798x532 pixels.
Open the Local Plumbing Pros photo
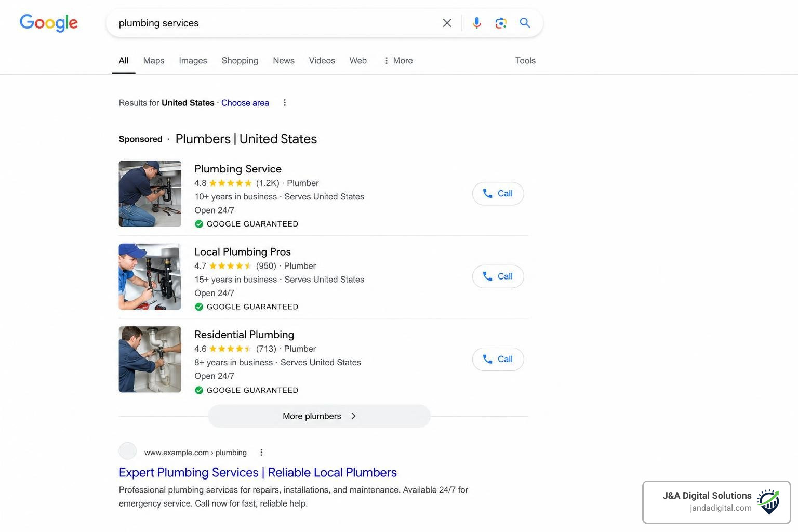point(150,276)
